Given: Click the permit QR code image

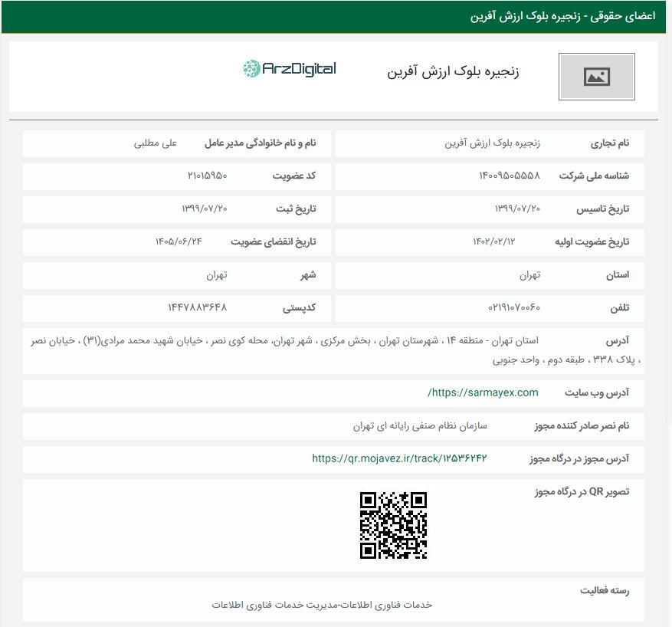Looking at the screenshot, I should [393, 525].
